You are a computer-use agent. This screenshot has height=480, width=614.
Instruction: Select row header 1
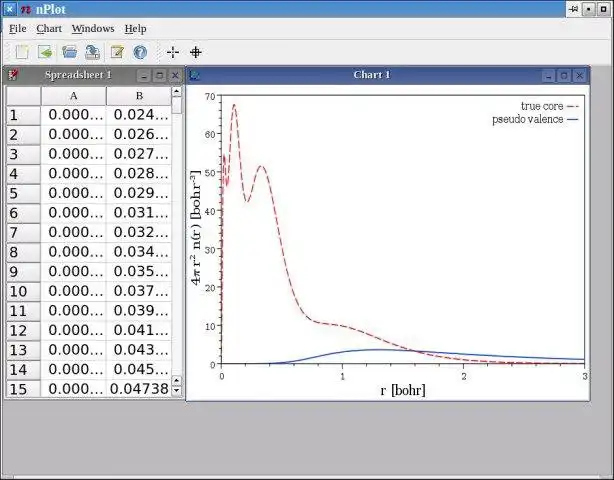click(x=23, y=115)
